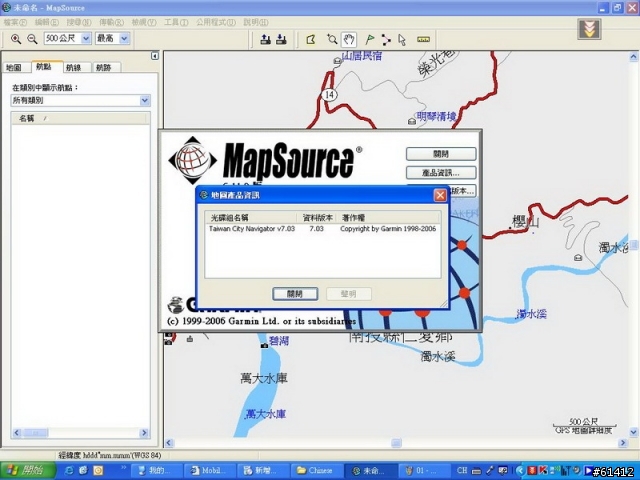
Task: Click 產品資訊... button in About window
Action: tap(441, 173)
